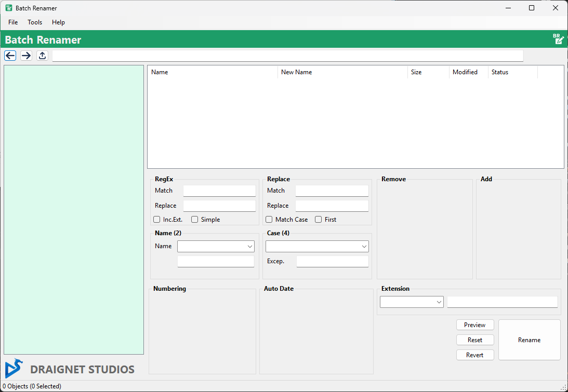Click the Excep. input field

click(333, 261)
